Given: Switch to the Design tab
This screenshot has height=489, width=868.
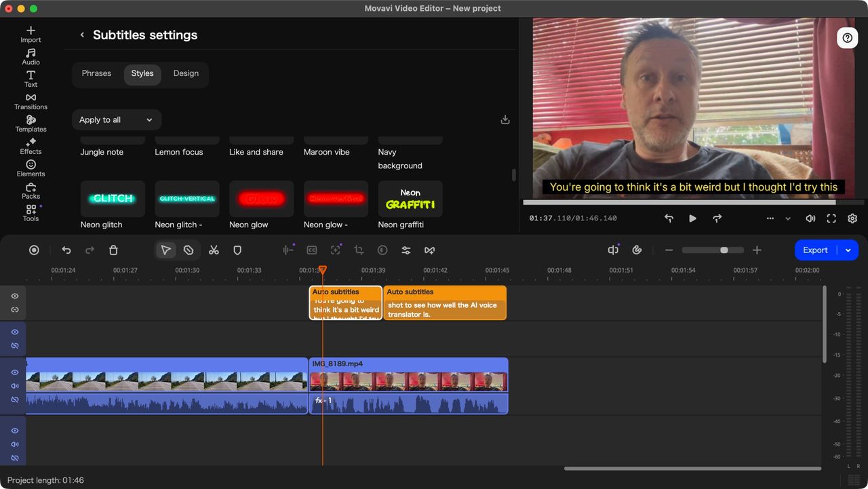Looking at the screenshot, I should [x=186, y=73].
